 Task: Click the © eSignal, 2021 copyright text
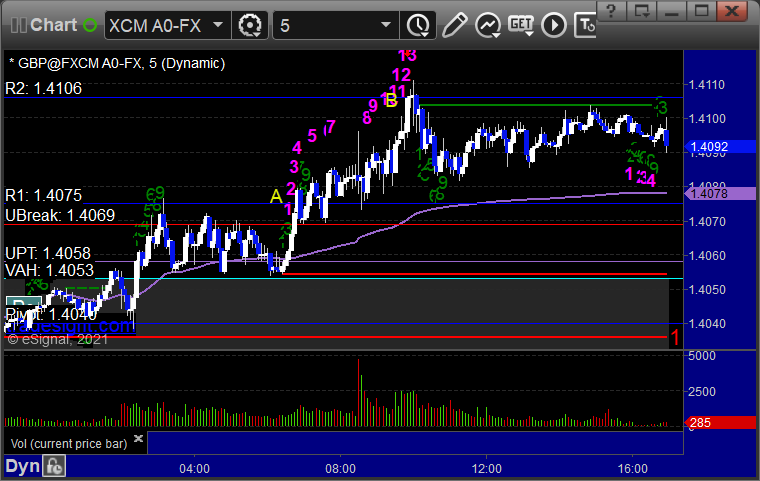(x=58, y=339)
